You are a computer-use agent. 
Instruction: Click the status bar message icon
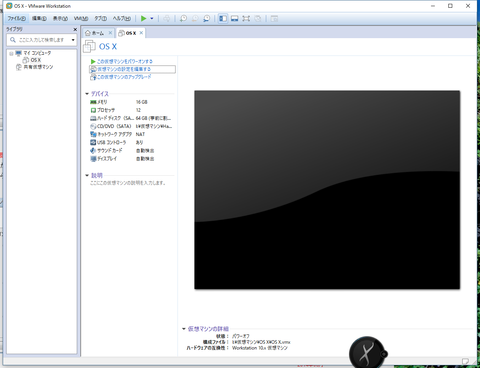pyautogui.click(x=465, y=361)
